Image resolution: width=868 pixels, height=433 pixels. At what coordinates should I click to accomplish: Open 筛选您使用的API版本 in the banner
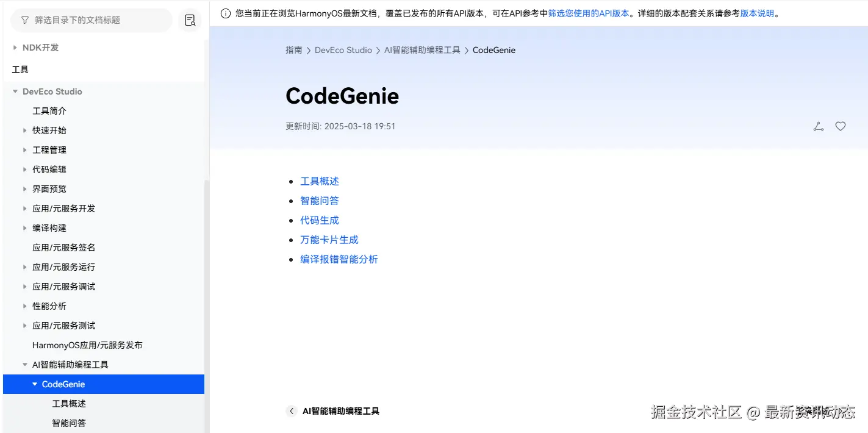589,12
